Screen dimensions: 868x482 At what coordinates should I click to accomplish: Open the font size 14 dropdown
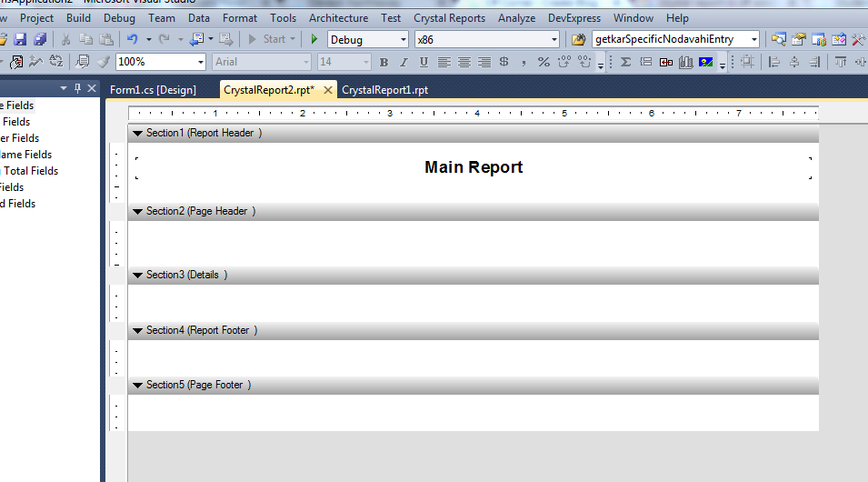click(x=366, y=62)
